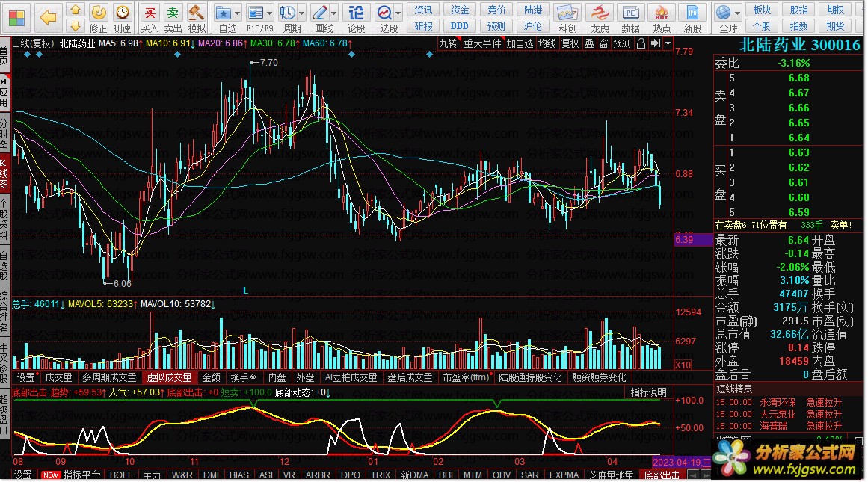The width and height of the screenshot is (868, 482).
Task: Open the 自选 favorites folder icon
Action: (x=223, y=13)
